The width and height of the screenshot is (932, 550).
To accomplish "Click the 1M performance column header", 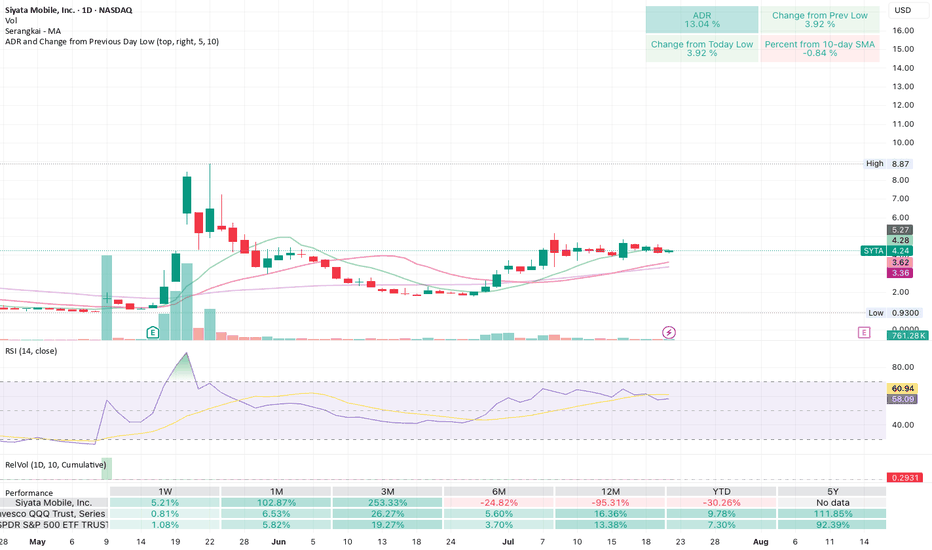I will [276, 492].
